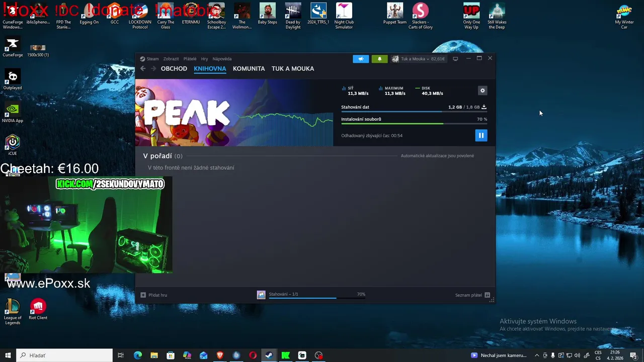This screenshot has width=644, height=362.
Task: Launch Opera from the taskbar
Action: click(x=253, y=355)
